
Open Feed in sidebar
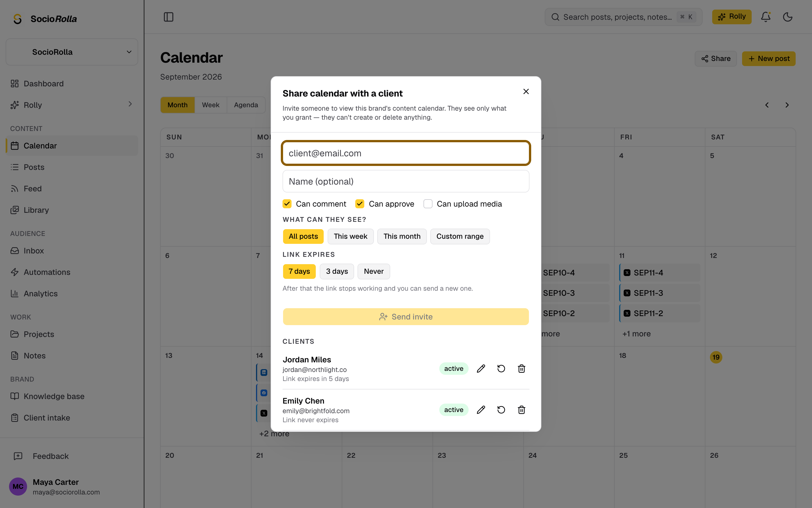click(x=72, y=189)
